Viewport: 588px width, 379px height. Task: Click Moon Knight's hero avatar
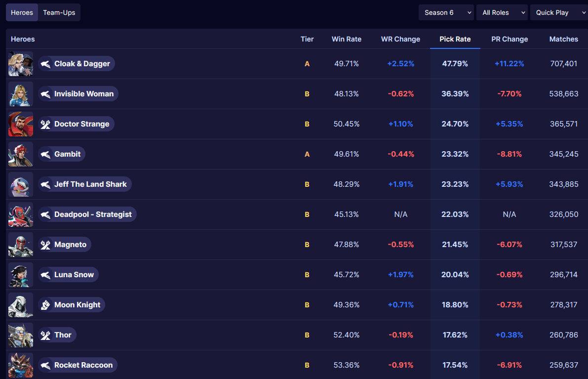[21, 305]
